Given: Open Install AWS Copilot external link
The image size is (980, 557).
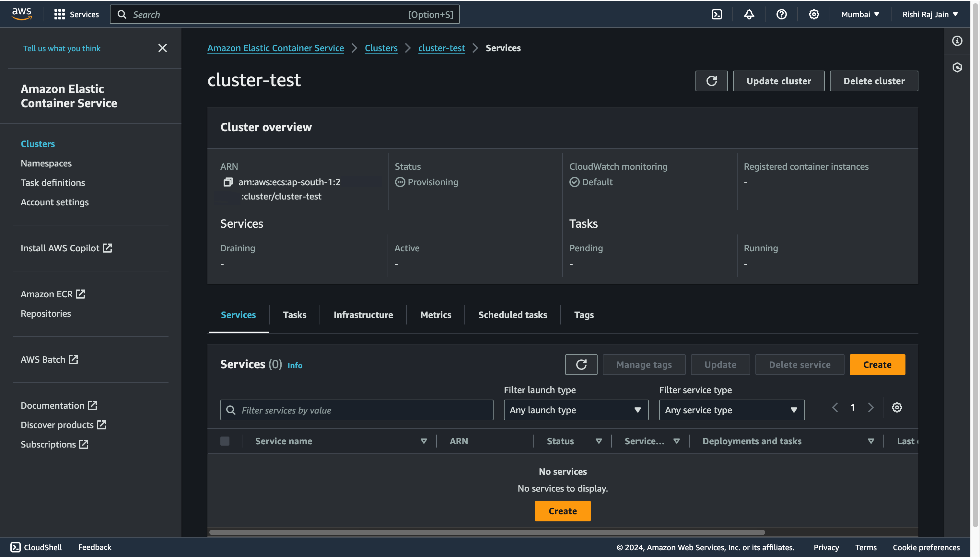Looking at the screenshot, I should point(66,248).
